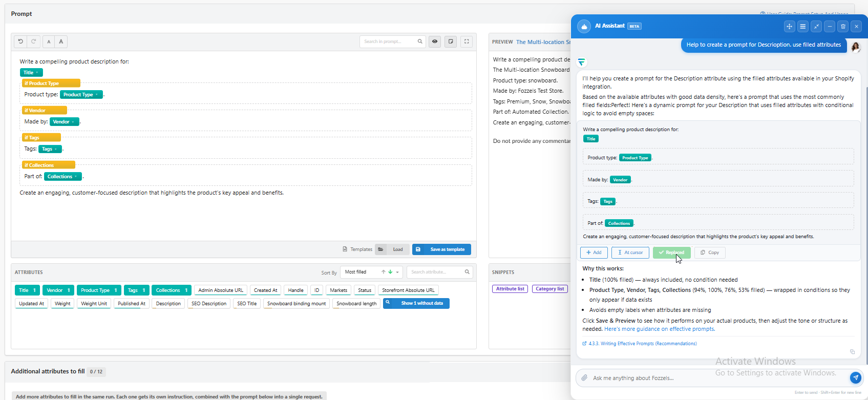Image resolution: width=868 pixels, height=400 pixels.
Task: Select the Attribute list snippet
Action: pyautogui.click(x=510, y=289)
